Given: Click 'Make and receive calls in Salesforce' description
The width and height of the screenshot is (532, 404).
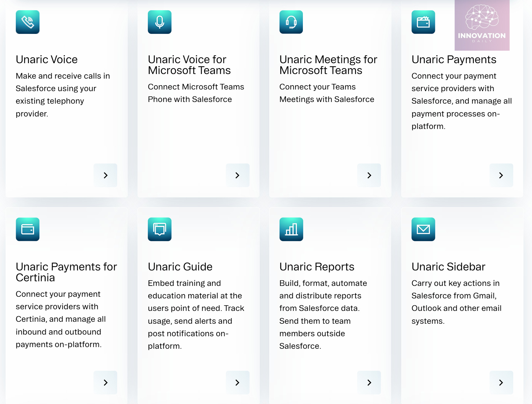Looking at the screenshot, I should pos(63,95).
